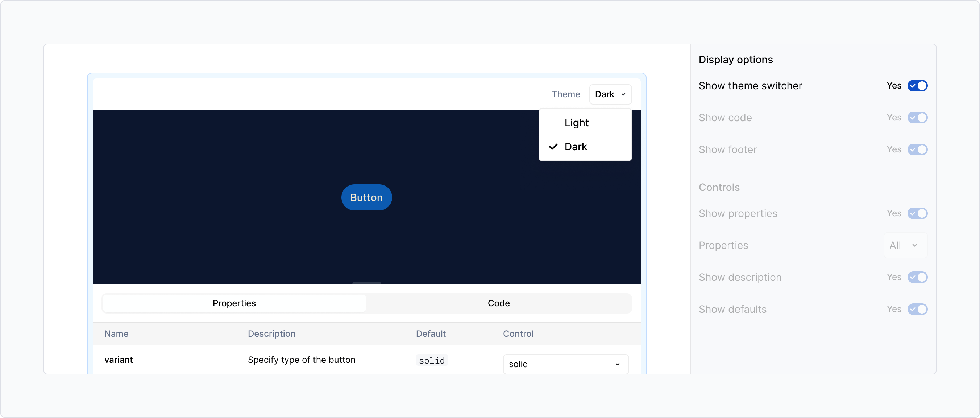Open the Properties All dropdown
This screenshot has height=418, width=980.
tap(905, 245)
